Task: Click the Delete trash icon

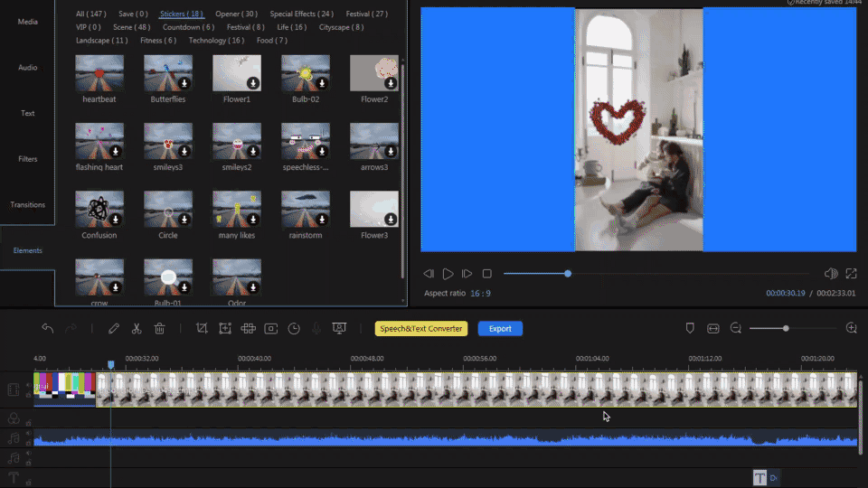Action: click(159, 328)
